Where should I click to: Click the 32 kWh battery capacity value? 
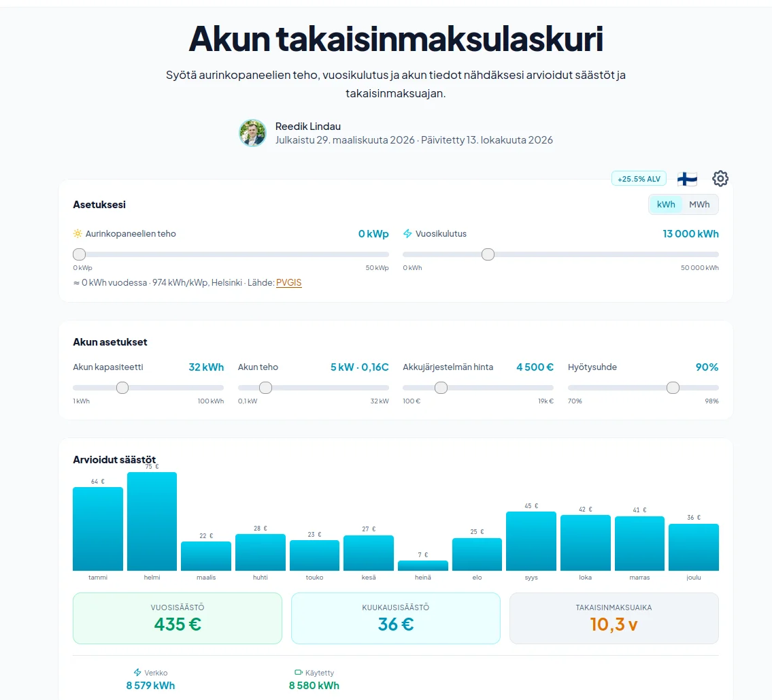click(206, 367)
